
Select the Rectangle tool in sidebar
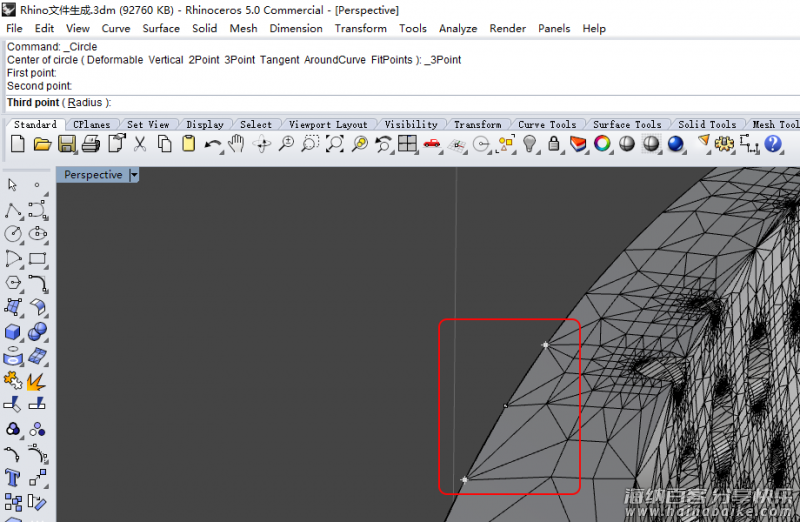[38, 259]
